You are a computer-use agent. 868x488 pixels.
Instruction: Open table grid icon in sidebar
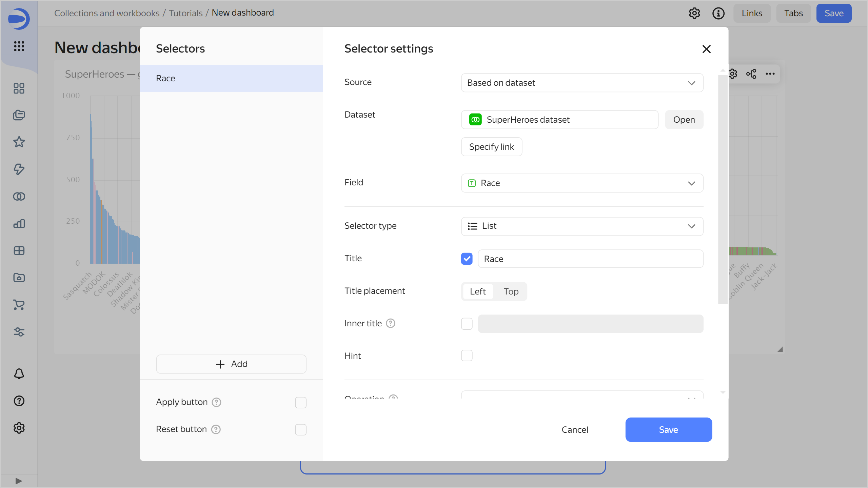[19, 251]
